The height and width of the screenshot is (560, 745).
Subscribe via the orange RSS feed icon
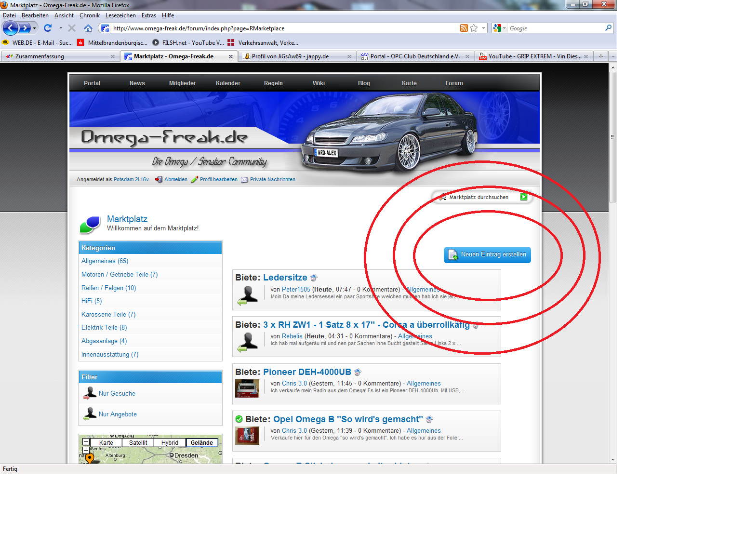click(464, 28)
